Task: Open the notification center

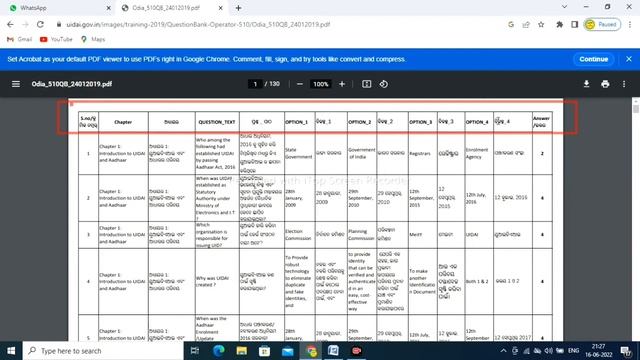Action: tap(625, 351)
